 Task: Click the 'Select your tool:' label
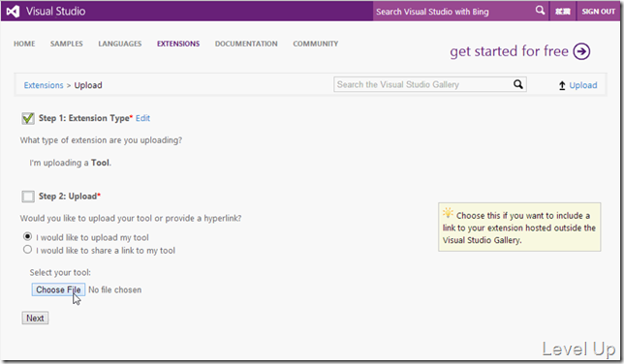60,272
